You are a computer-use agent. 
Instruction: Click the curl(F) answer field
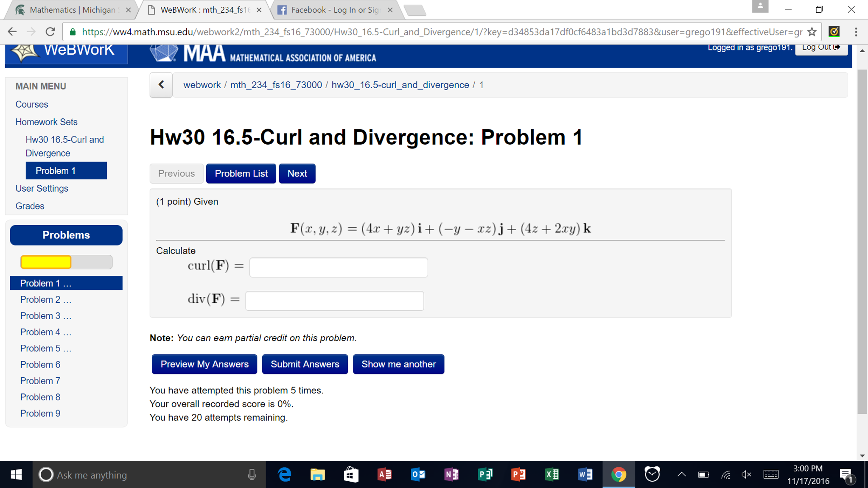tap(339, 267)
